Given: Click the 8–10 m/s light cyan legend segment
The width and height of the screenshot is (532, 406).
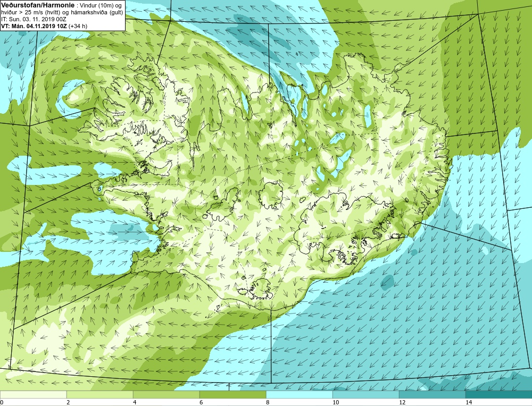Looking at the screenshot, I should click(x=299, y=395).
